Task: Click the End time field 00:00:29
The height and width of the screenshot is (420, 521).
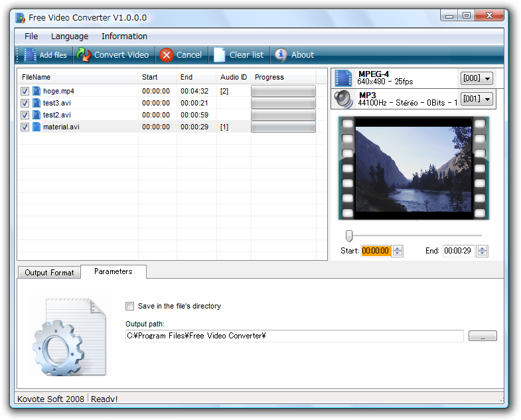Action: 459,251
